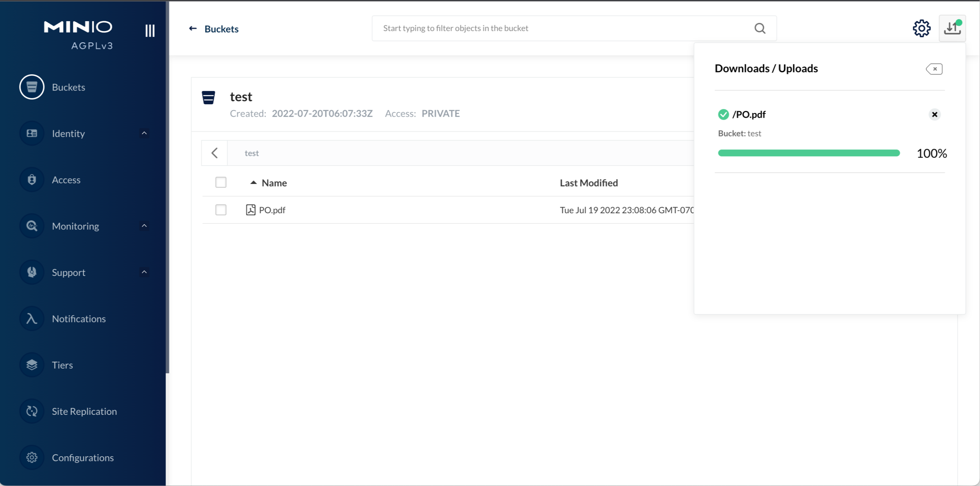Toggle the Downloads/Uploads manager icon
The width and height of the screenshot is (980, 486).
coord(952,28)
